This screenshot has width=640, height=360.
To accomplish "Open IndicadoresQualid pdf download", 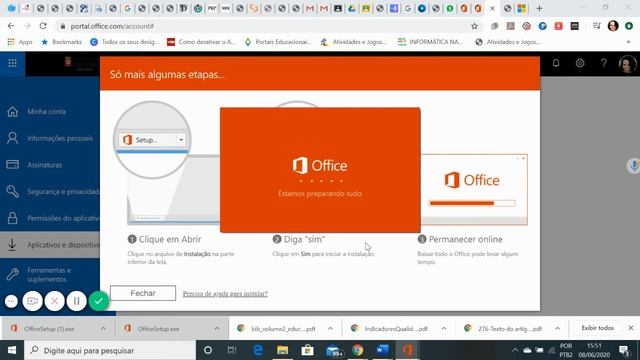I will point(390,328).
